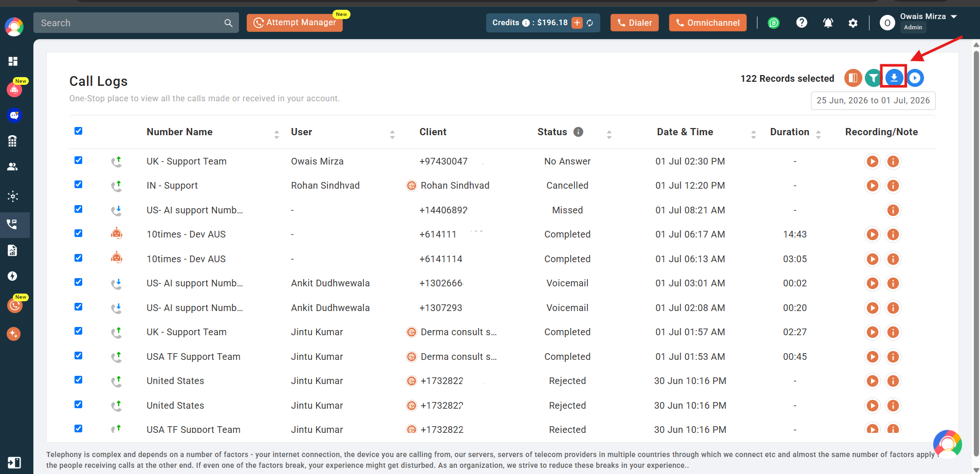Image resolution: width=980 pixels, height=474 pixels.
Task: Click the Cancelled status cell
Action: 567,186
